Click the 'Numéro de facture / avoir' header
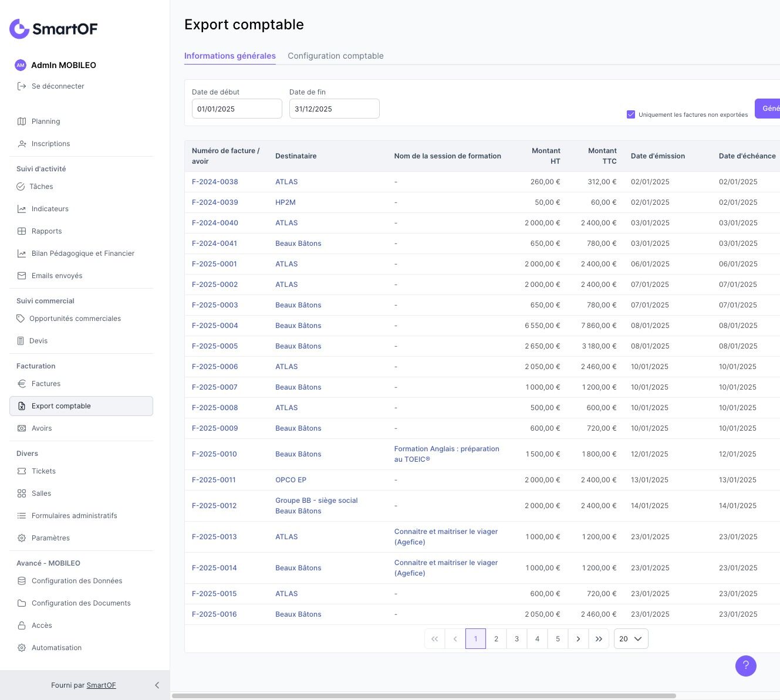Viewport: 780px width, 700px height. (226, 156)
